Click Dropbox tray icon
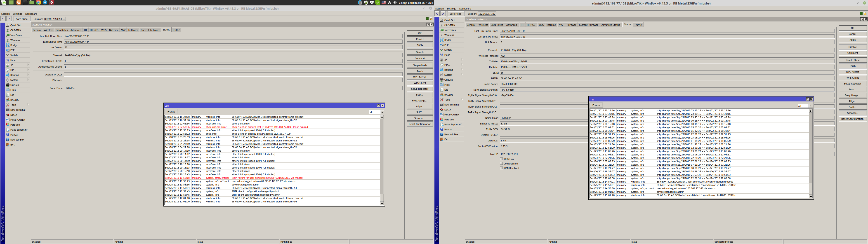Screen dimensions: 868x244 (372, 2)
